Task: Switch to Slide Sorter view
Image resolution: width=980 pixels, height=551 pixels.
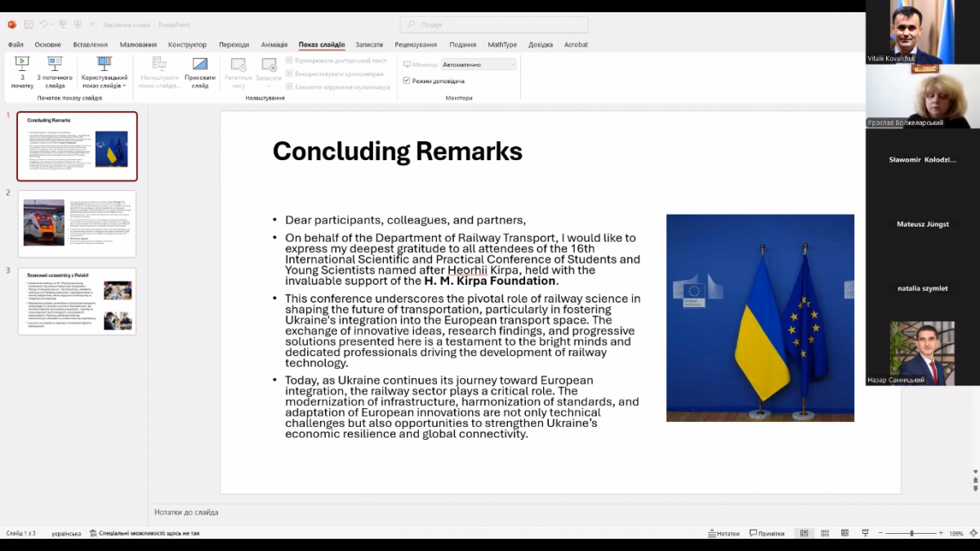Action: [824, 533]
